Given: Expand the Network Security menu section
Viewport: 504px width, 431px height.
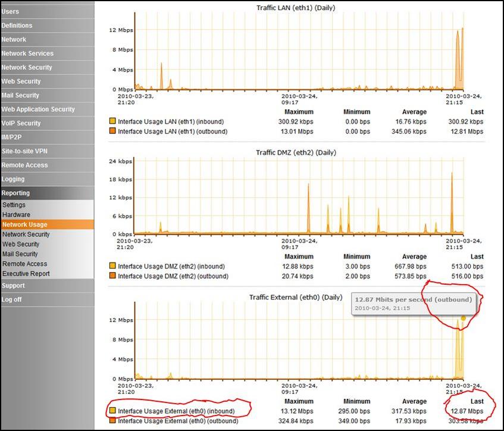Looking at the screenshot, I should click(27, 67).
